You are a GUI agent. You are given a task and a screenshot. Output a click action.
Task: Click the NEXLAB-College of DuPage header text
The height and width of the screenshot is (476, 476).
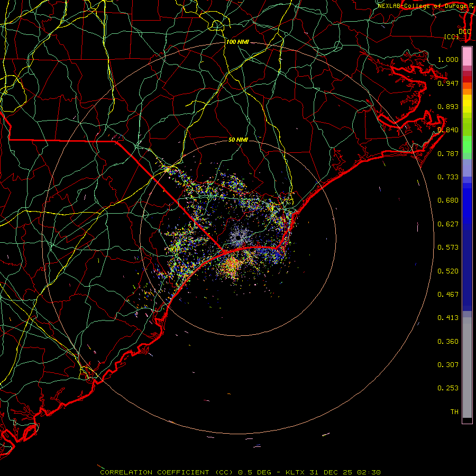click(422, 6)
